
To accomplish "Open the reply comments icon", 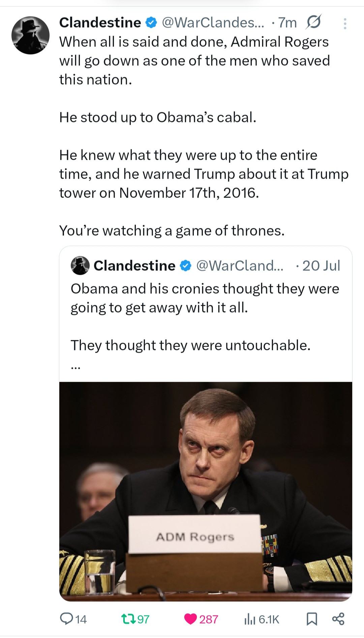I will (x=65, y=619).
